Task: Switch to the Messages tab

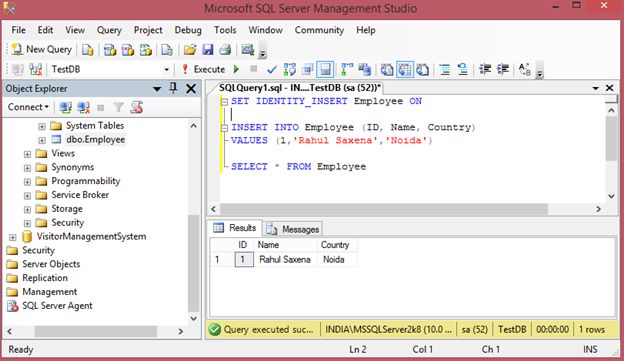Action: coord(293,229)
